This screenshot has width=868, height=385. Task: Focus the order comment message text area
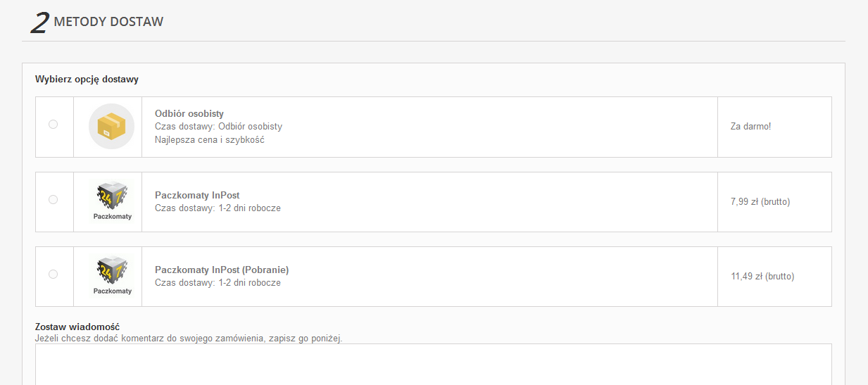pos(433,364)
